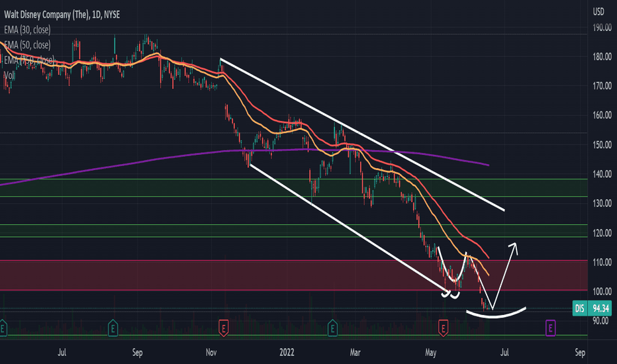The image size is (617, 364).
Task: Click the Nov label on the time axis
Action: pyautogui.click(x=211, y=352)
